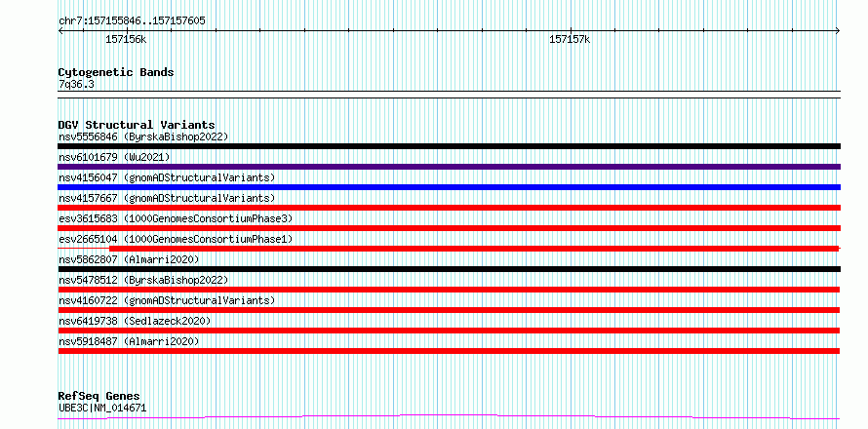The width and height of the screenshot is (868, 429).
Task: Click the red bar for nsv5478512
Action: (x=449, y=290)
